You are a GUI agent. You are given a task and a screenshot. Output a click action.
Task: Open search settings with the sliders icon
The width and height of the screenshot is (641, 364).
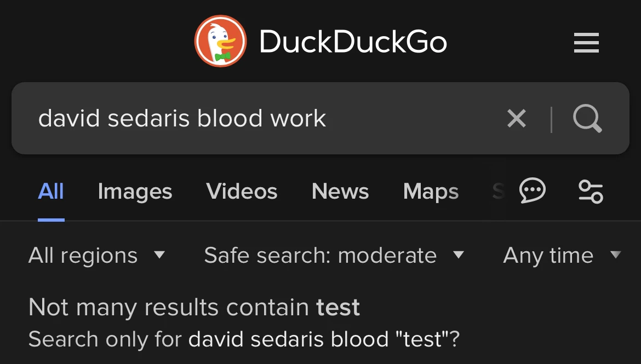tap(590, 191)
